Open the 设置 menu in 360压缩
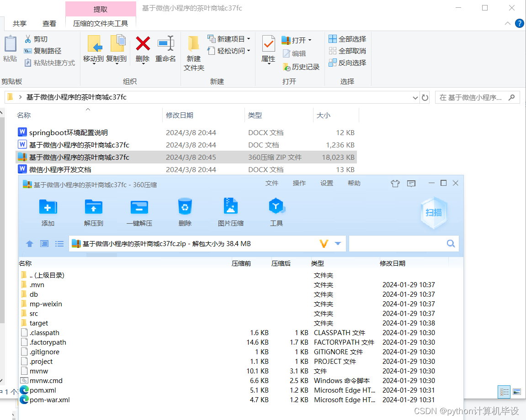The width and height of the screenshot is (526, 420). 326,183
